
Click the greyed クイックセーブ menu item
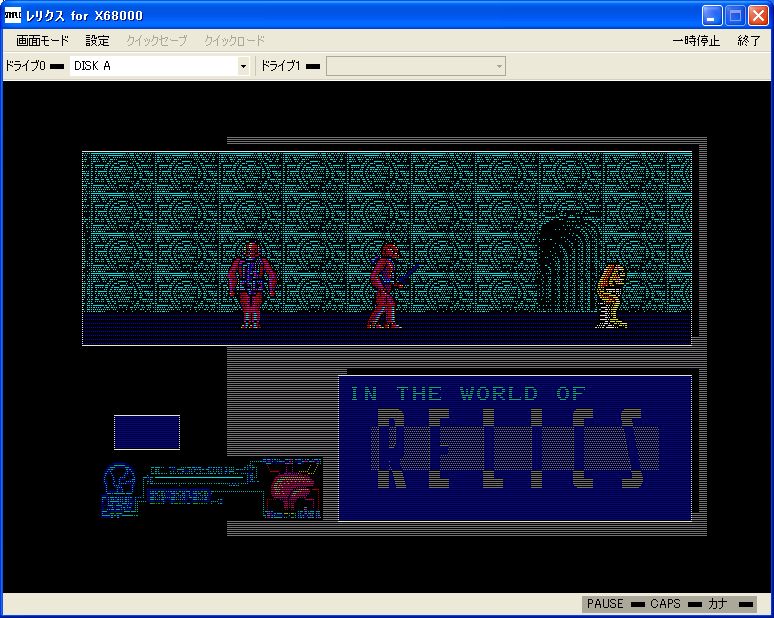(x=156, y=40)
